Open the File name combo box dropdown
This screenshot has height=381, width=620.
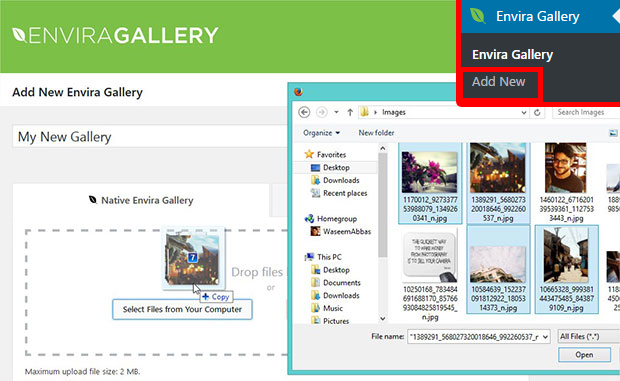545,337
